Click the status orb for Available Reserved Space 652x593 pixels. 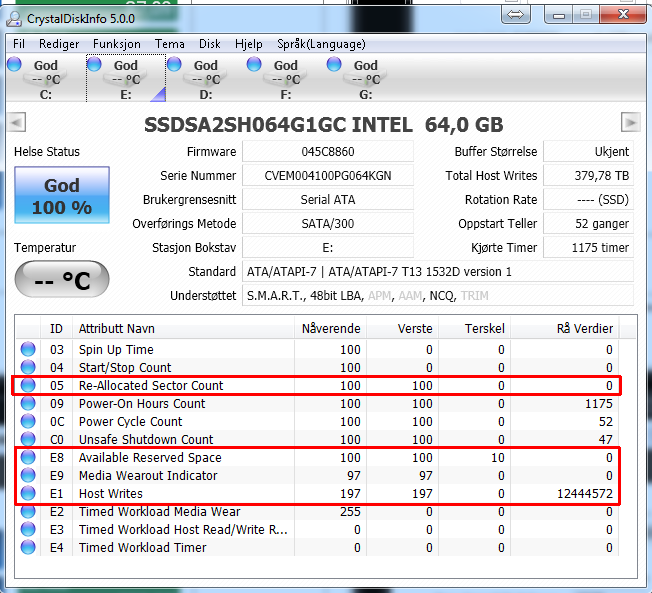(x=28, y=457)
